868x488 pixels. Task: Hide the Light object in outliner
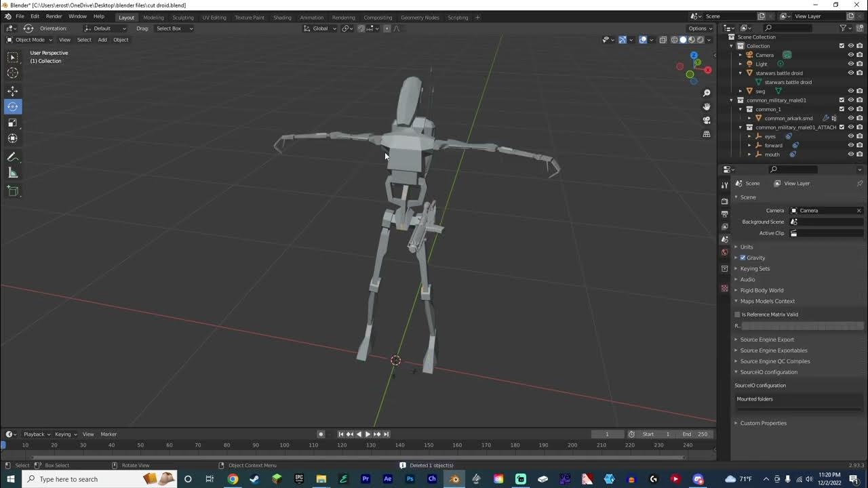[850, 64]
